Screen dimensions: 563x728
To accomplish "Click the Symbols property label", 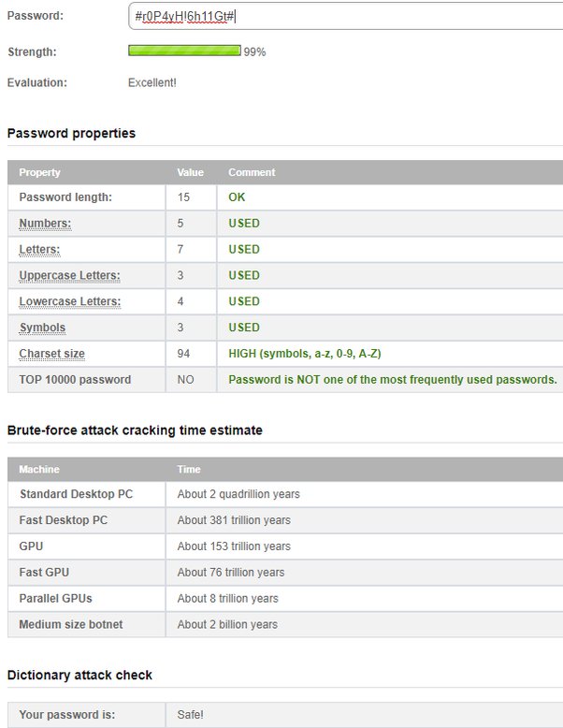I will [42, 328].
